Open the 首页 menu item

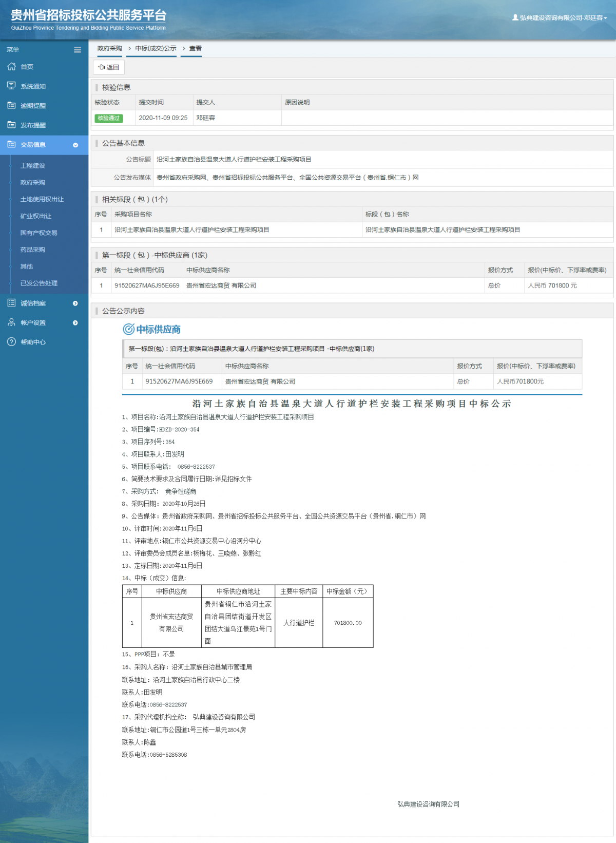point(44,67)
